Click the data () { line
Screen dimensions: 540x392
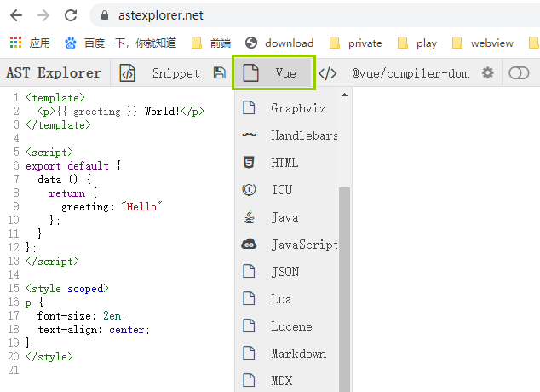click(65, 180)
